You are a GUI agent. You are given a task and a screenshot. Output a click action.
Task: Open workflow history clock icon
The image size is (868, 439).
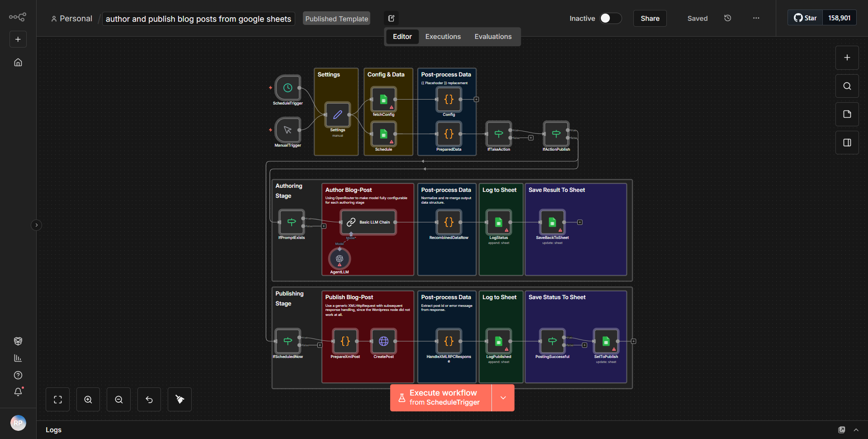728,18
